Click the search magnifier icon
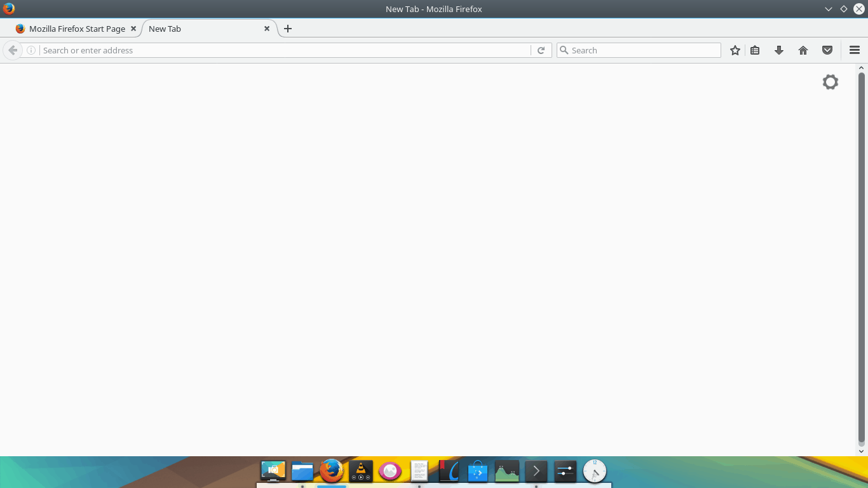 point(564,50)
